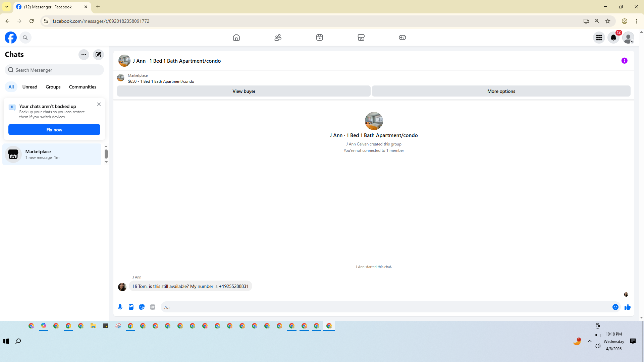Open Chats options ellipsis menu
This screenshot has height=362, width=644.
pos(84,54)
